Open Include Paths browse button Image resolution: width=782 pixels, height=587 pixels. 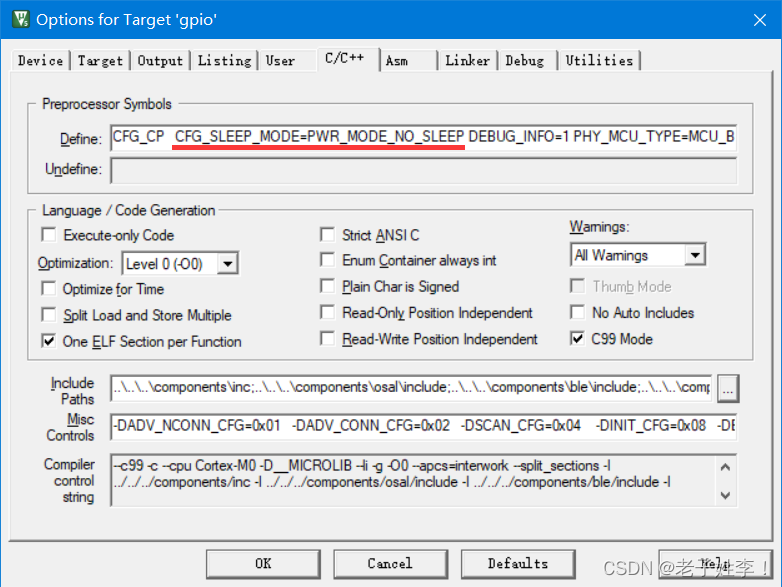click(728, 388)
